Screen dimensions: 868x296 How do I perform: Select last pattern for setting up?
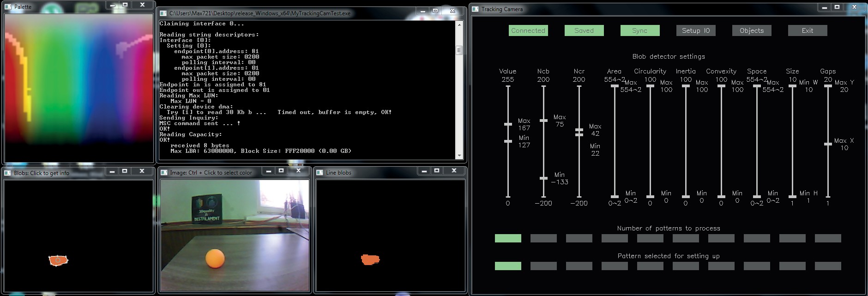828,266
